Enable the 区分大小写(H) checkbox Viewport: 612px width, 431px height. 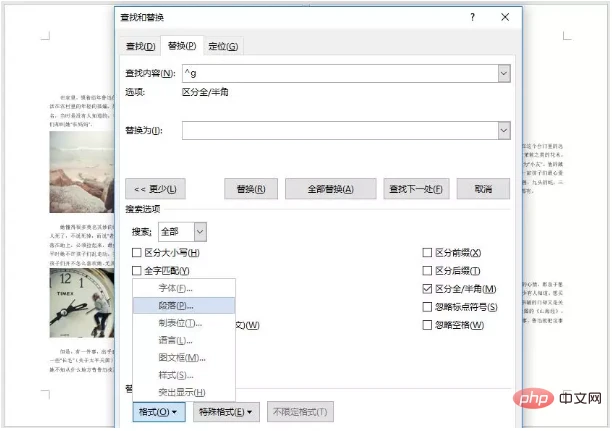click(137, 253)
